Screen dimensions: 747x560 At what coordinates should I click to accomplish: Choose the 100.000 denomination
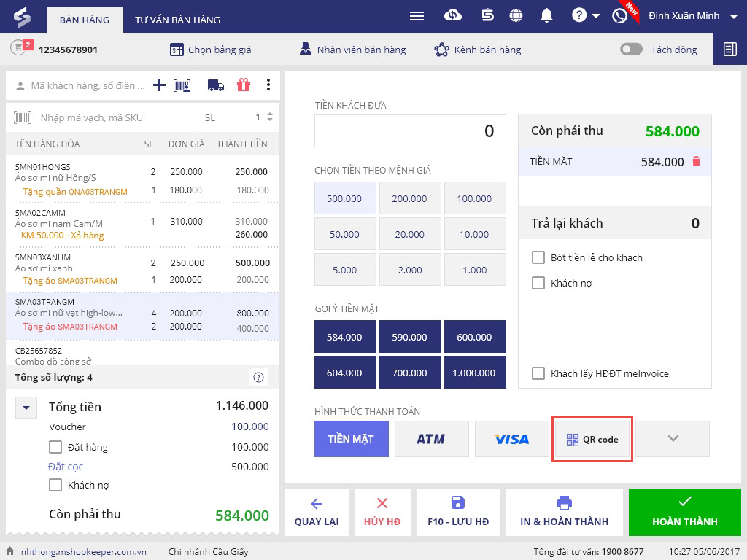474,198
